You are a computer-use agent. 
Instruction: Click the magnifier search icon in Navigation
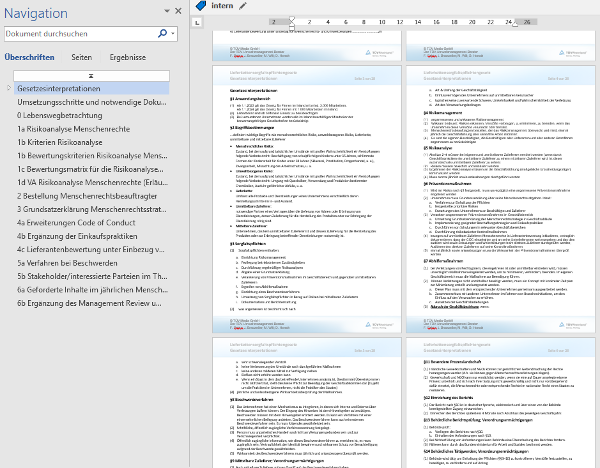point(162,33)
